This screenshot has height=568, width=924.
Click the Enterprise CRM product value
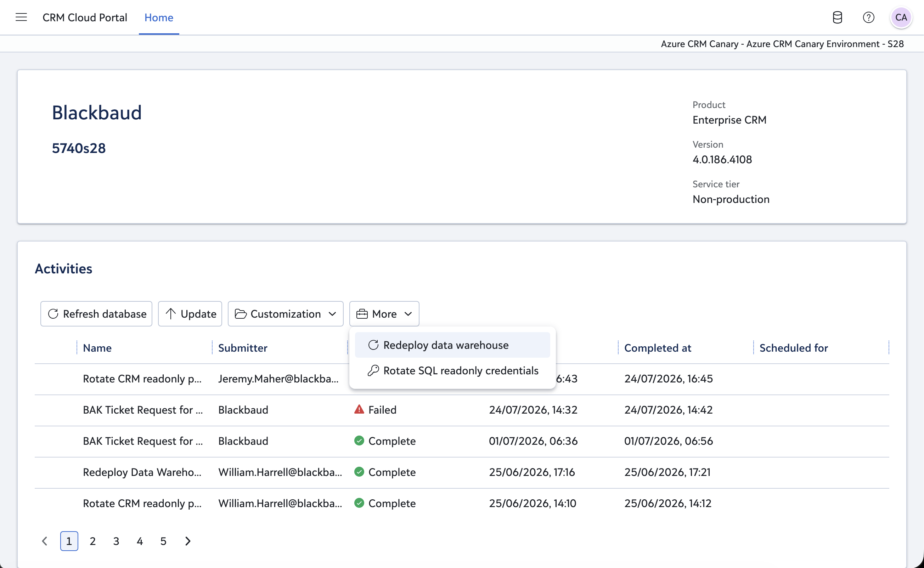pos(729,120)
